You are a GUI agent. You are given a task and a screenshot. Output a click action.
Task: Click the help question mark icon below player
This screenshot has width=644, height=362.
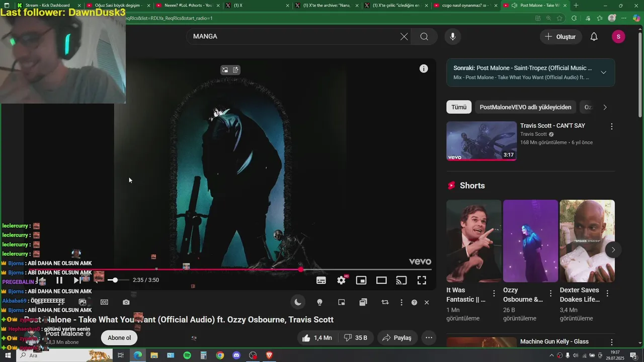point(414,302)
